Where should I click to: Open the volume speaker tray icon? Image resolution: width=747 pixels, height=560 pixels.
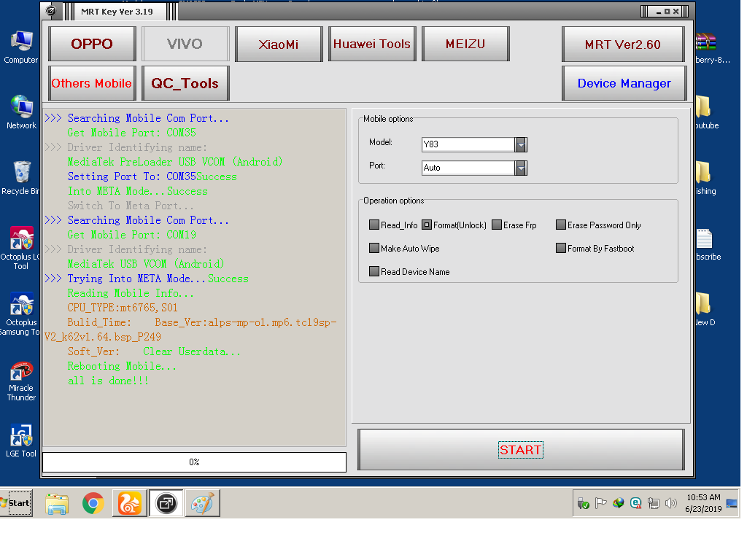pos(671,503)
